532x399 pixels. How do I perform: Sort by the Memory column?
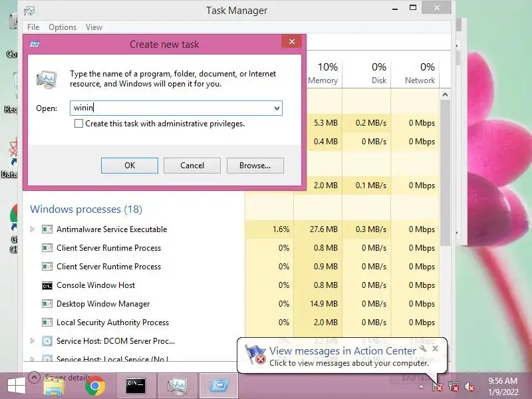tap(323, 73)
